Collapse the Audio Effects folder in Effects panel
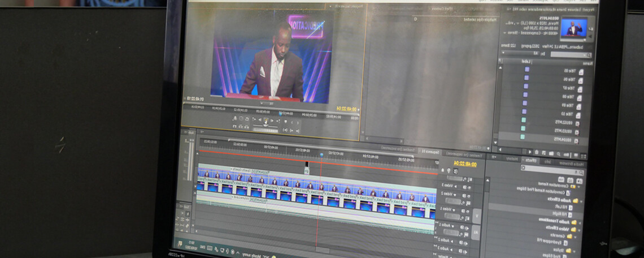The image size is (644, 258). tap(581, 201)
